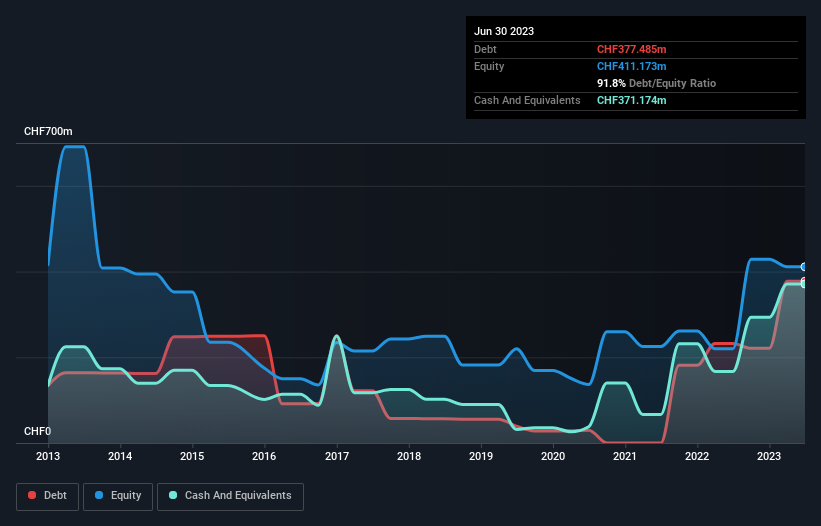821x526 pixels.
Task: Toggle the Cash And Equivalents legend button
Action: (x=230, y=496)
